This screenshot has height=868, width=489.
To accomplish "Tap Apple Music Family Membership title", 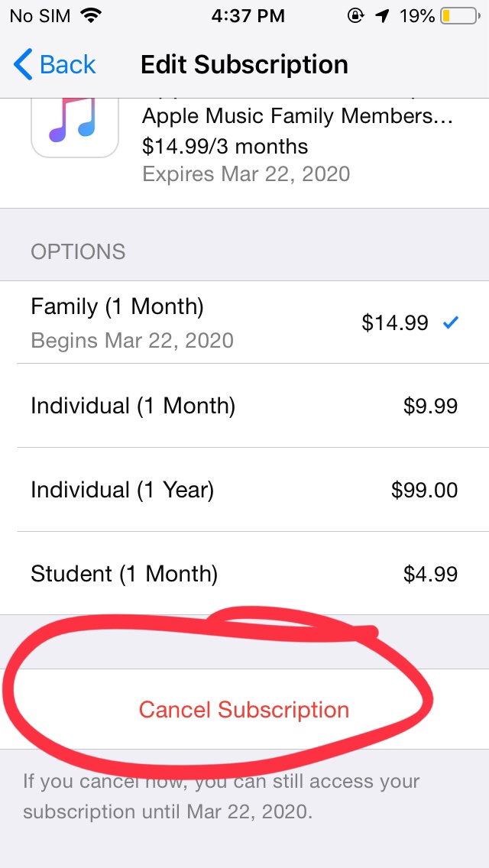I will pyautogui.click(x=298, y=116).
